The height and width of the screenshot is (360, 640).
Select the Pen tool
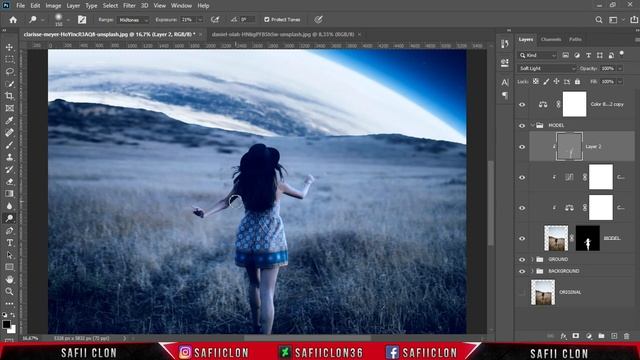[9, 231]
